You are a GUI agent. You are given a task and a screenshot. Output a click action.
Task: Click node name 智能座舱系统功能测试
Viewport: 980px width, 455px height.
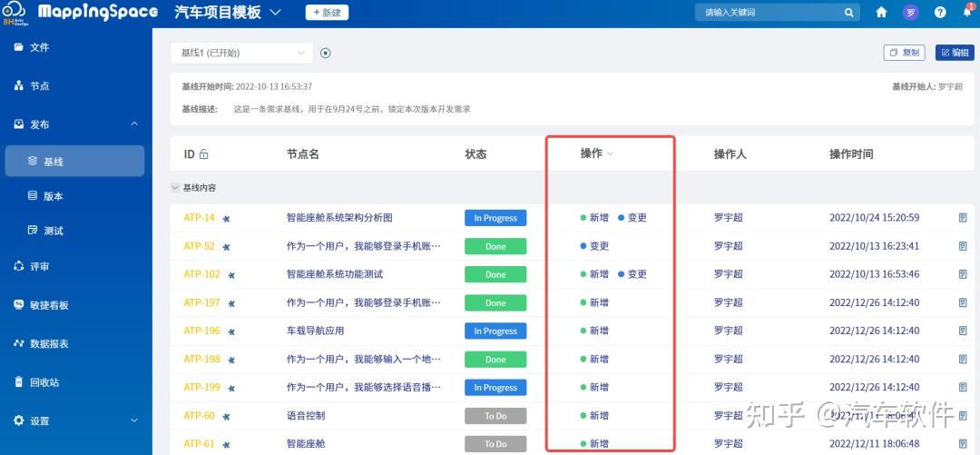(334, 274)
